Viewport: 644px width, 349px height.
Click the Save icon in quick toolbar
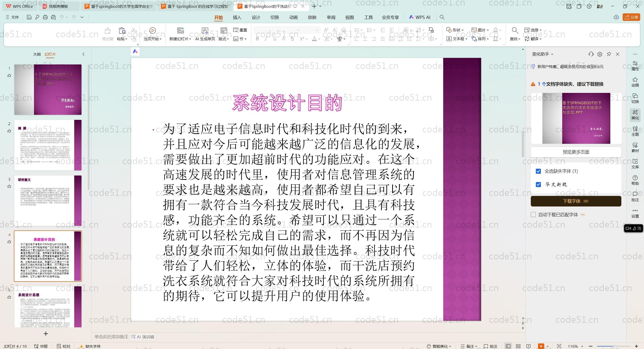(29, 17)
